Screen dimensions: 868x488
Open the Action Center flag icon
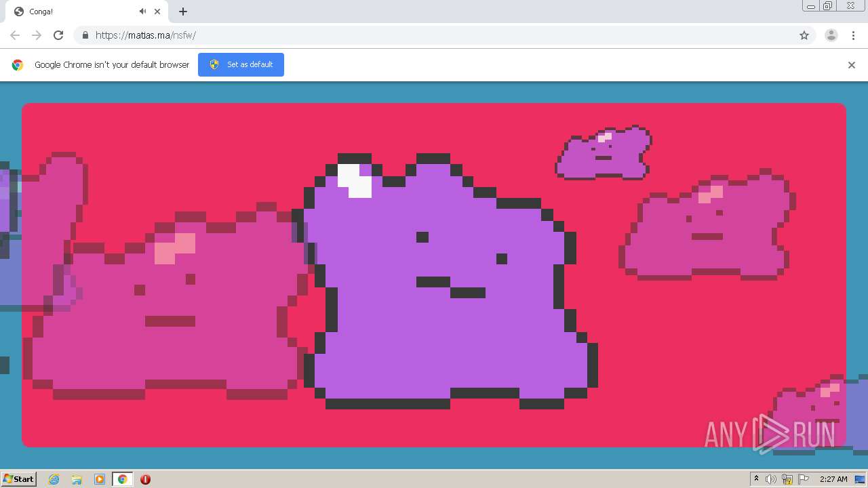(804, 479)
